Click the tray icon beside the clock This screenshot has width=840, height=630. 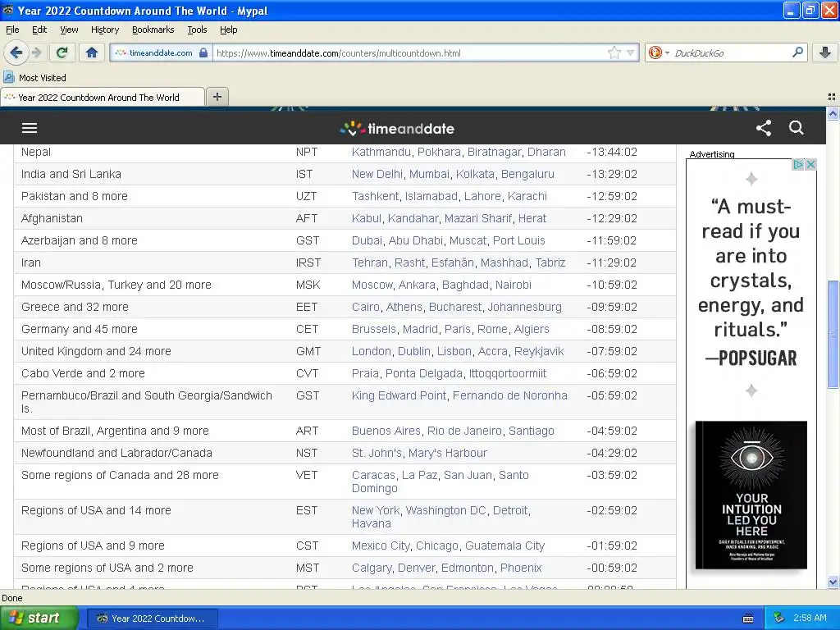(779, 618)
